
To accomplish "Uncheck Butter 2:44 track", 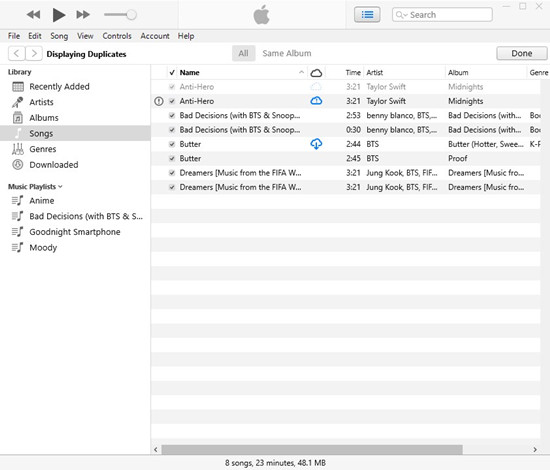I will (x=172, y=144).
